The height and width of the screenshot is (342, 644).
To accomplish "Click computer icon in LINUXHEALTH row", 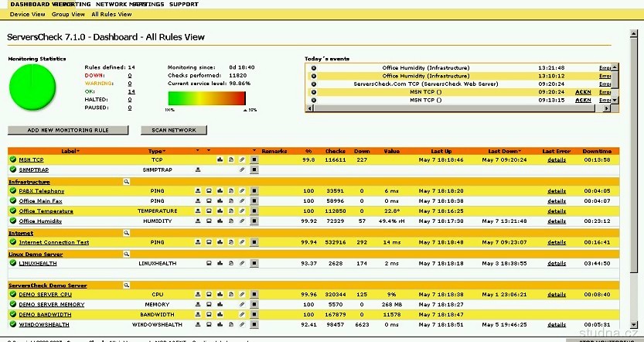I will click(209, 263).
